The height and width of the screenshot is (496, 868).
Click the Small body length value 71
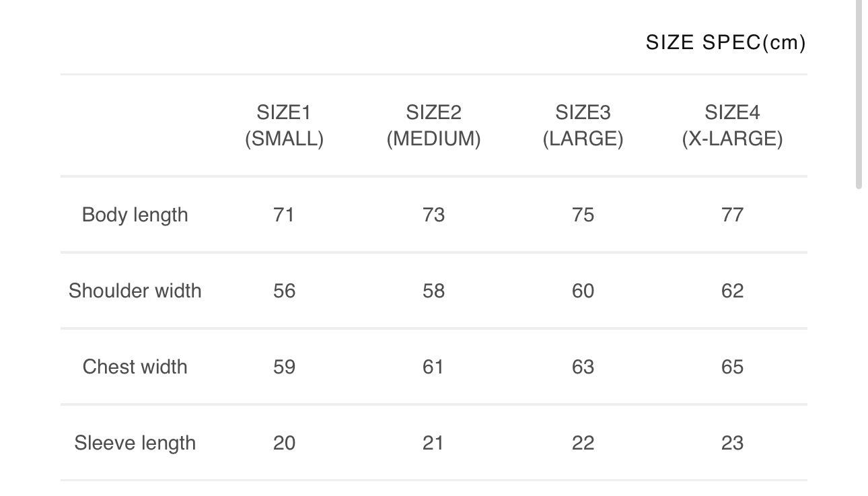point(284,215)
